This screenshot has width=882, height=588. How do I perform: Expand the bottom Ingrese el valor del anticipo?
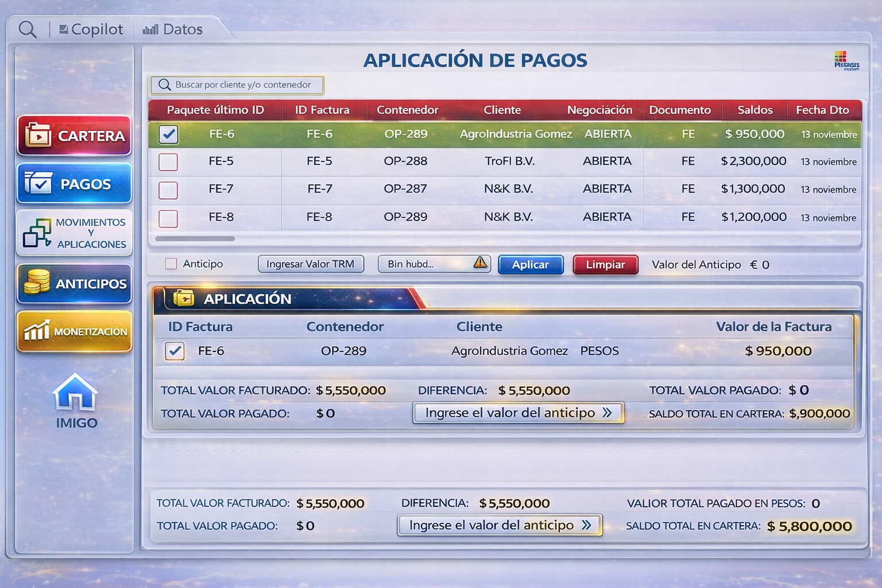tap(498, 525)
